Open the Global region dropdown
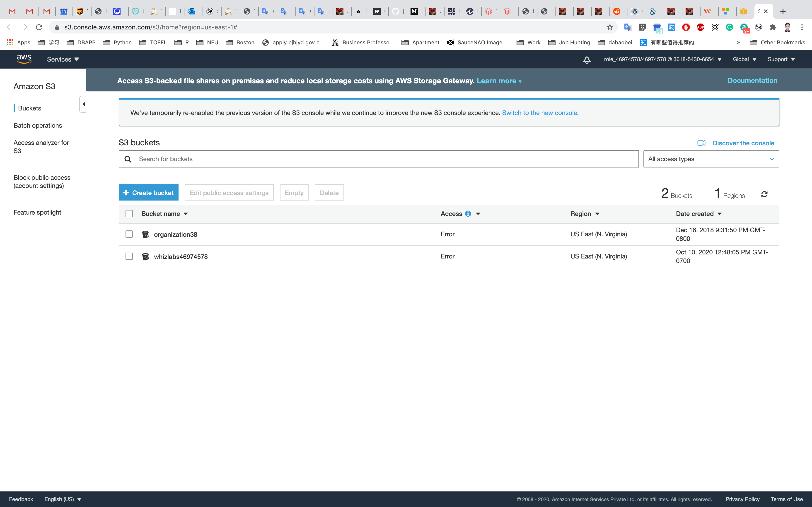Viewport: 812px width, 507px height. pos(744,59)
